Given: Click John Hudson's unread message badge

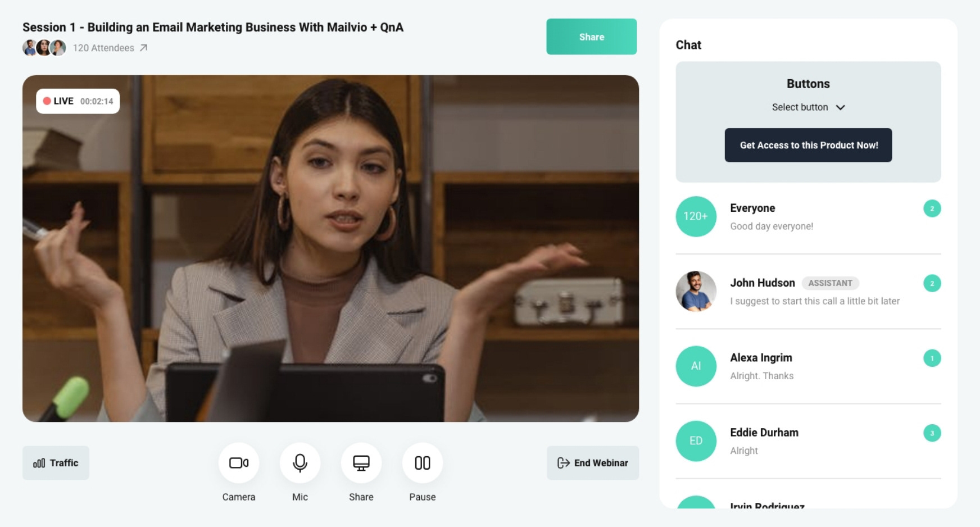Looking at the screenshot, I should click(x=932, y=283).
